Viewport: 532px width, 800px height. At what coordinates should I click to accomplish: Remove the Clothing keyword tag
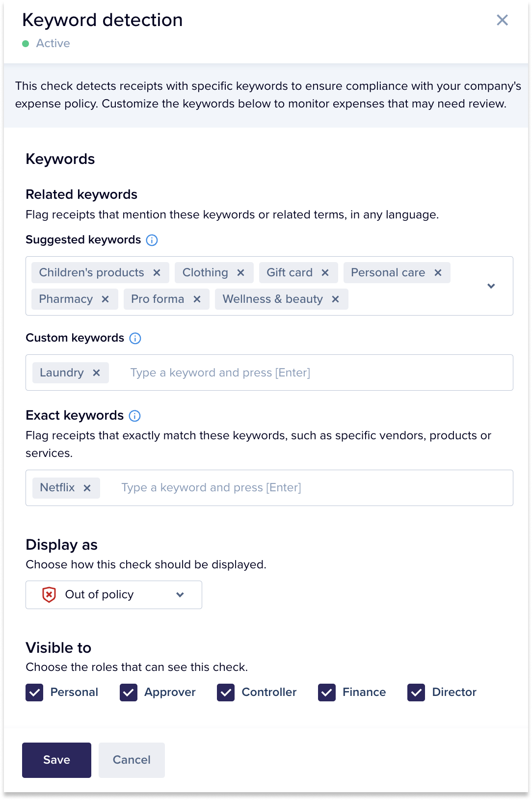pos(241,273)
